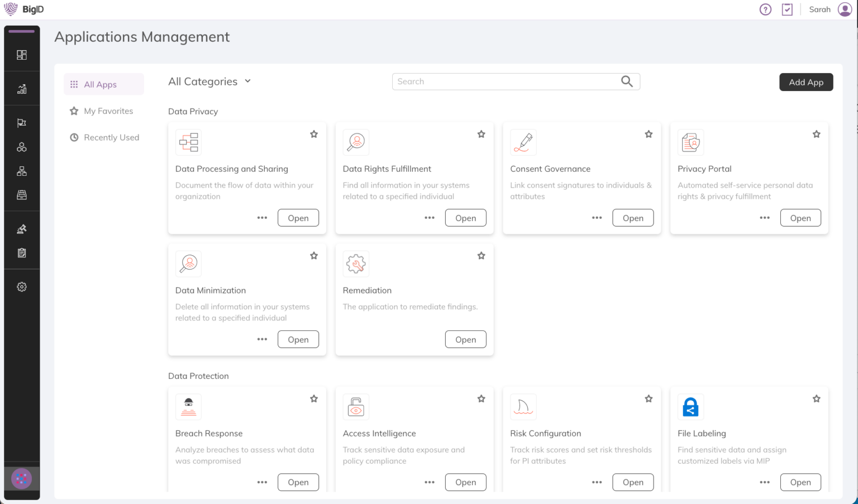Screen dimensions: 858x504
Task: Open the Help question mark icon
Action: (765, 9)
